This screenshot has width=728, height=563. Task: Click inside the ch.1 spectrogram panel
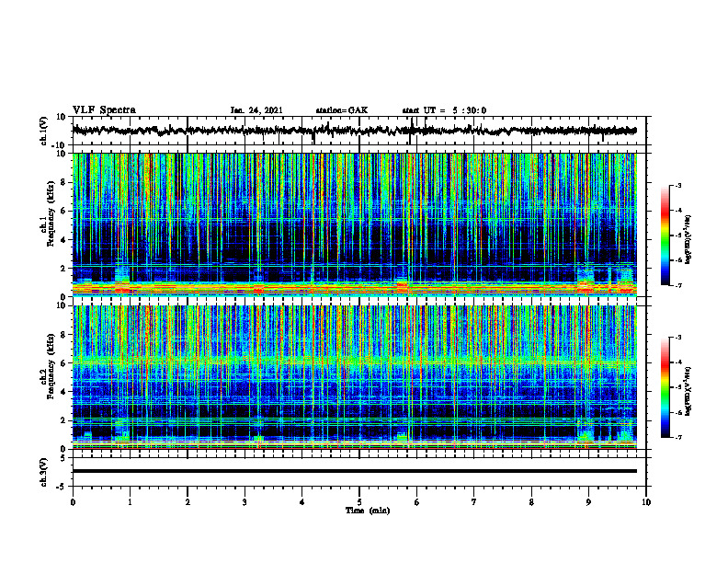354,224
